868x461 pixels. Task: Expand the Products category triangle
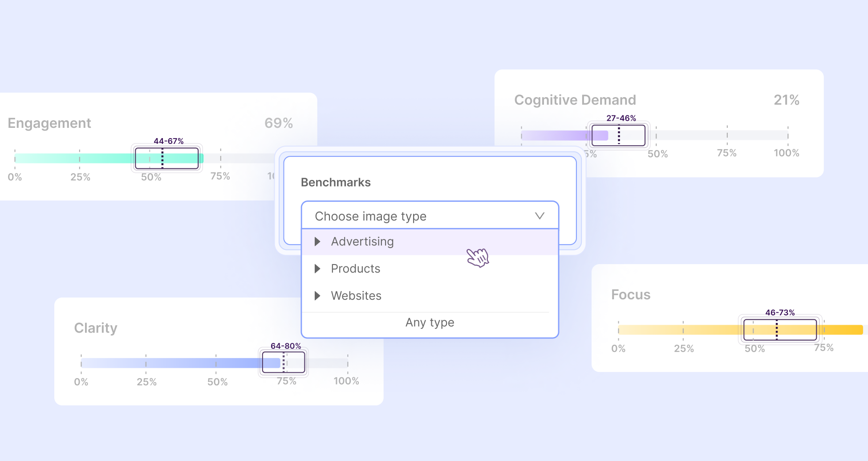[317, 269]
